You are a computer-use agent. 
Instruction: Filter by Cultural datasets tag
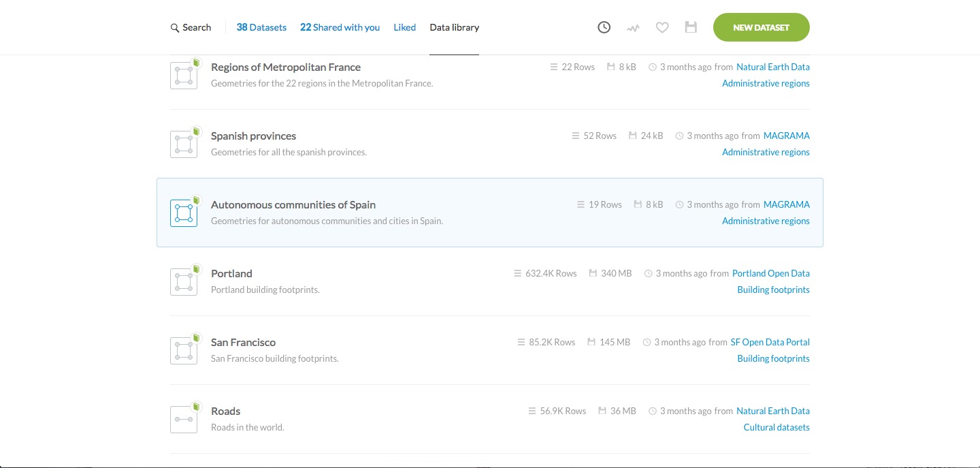pyautogui.click(x=777, y=428)
